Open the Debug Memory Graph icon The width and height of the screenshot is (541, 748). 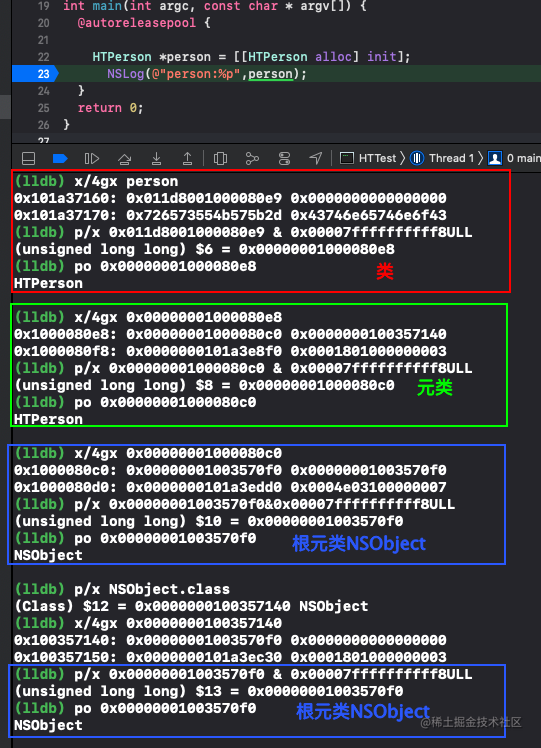252,158
